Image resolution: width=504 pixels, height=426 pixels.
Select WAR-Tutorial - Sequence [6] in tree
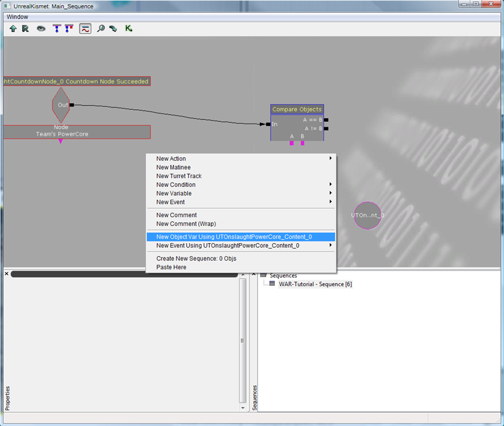click(x=315, y=284)
